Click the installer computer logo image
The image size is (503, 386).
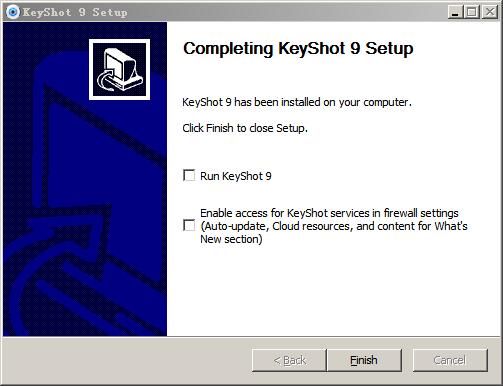coord(119,69)
